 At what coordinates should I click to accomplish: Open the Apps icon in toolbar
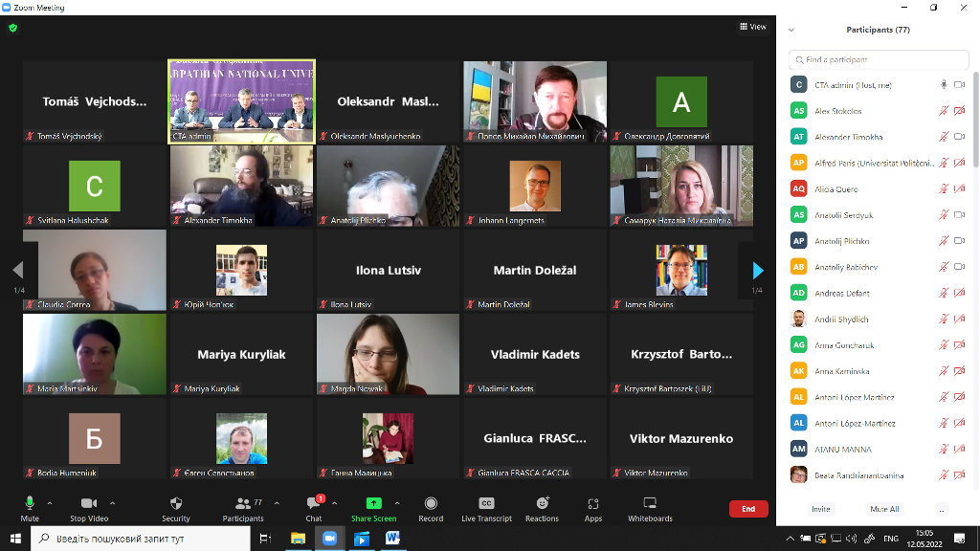pyautogui.click(x=593, y=504)
